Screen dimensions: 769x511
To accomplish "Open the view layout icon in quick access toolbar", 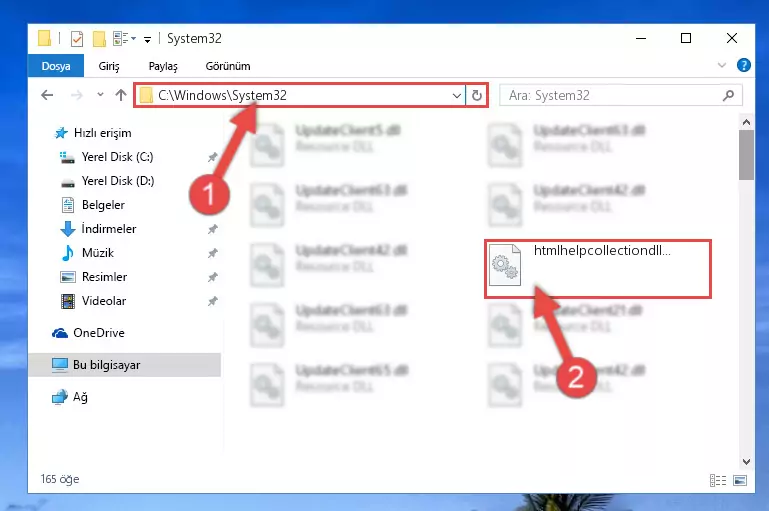I will click(x=121, y=38).
